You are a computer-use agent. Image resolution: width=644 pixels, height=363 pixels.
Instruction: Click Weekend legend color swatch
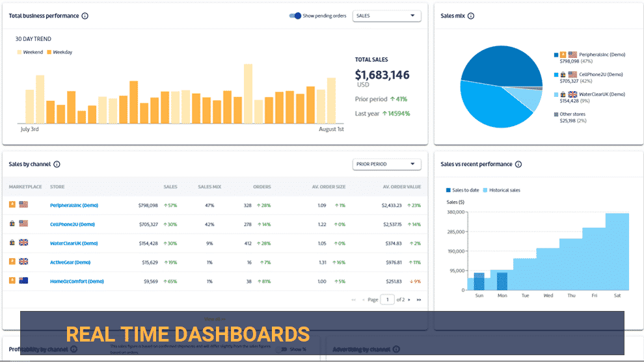pos(20,52)
